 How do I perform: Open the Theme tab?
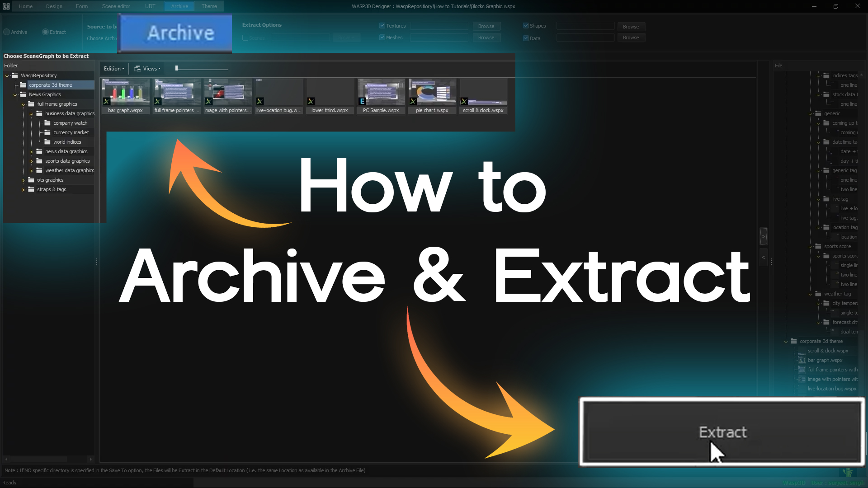[x=209, y=6]
